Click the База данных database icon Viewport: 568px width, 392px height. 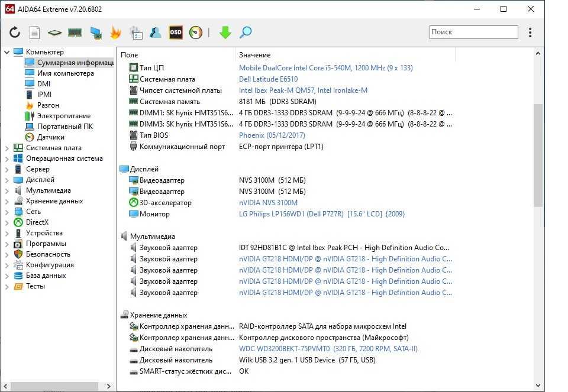[x=18, y=276]
